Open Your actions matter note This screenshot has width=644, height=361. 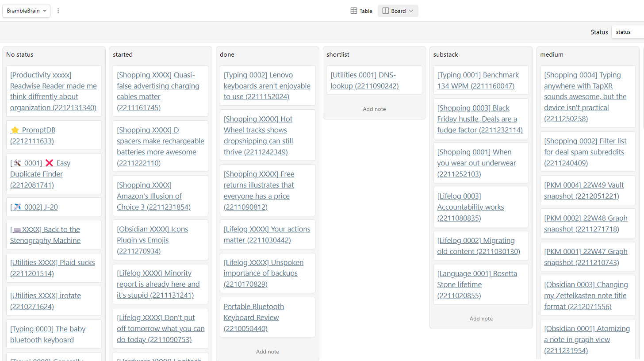pos(268,234)
